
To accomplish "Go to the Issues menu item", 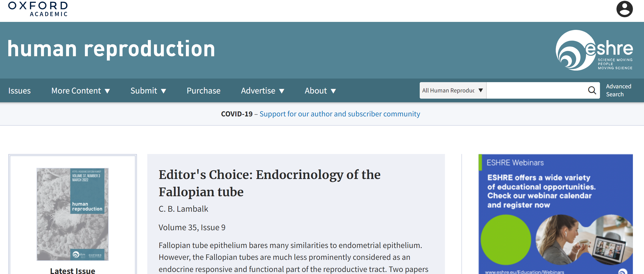I will (x=20, y=91).
